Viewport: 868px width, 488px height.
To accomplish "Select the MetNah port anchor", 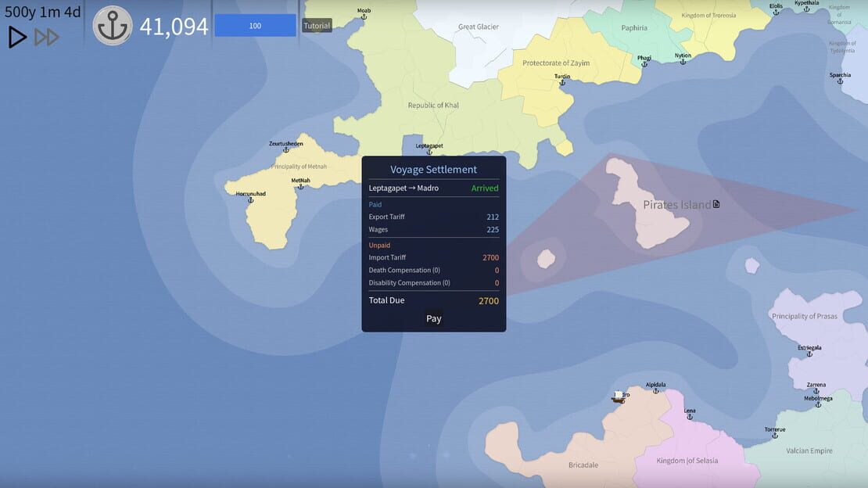I will coord(300,187).
